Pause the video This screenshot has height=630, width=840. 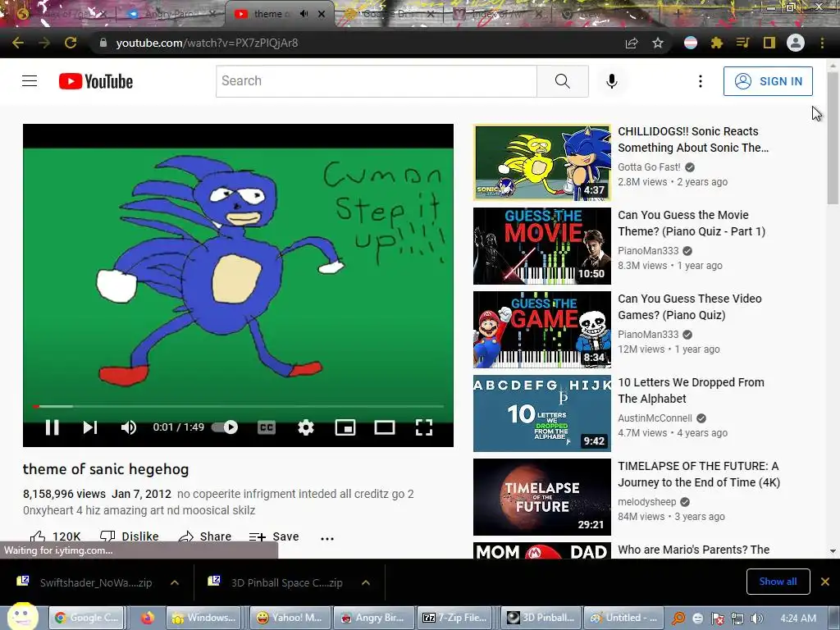pyautogui.click(x=52, y=427)
